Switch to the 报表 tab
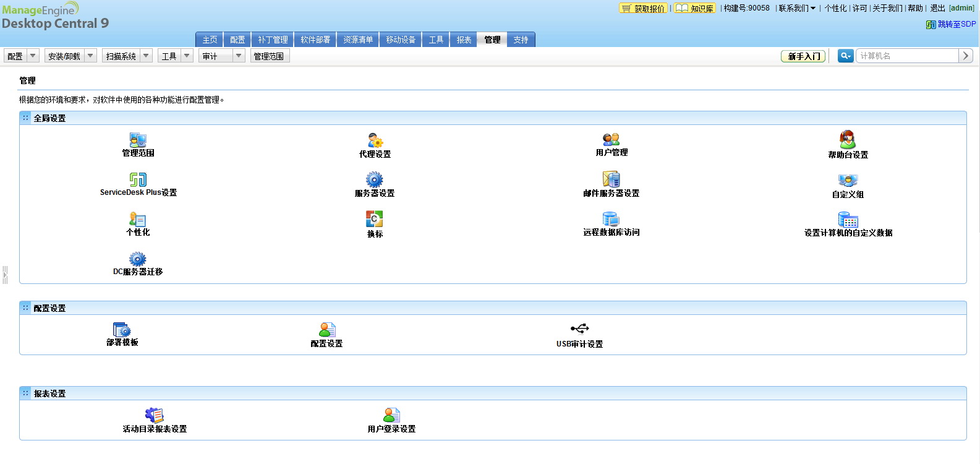Image resolution: width=980 pixels, height=464 pixels. (464, 40)
